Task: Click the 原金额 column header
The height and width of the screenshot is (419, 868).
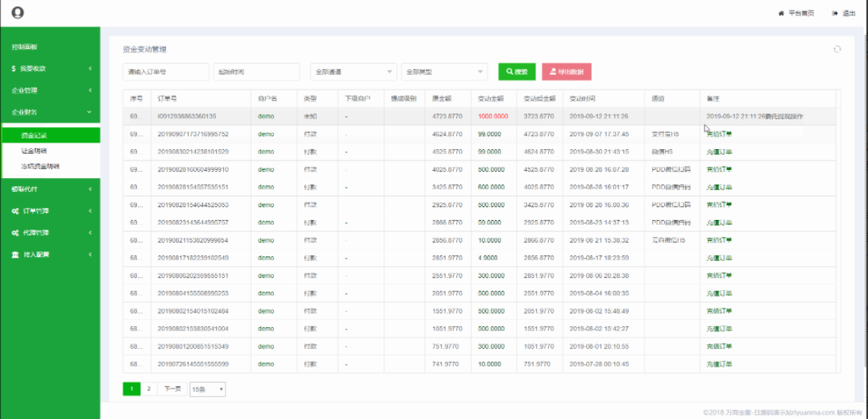Action: tap(448, 98)
